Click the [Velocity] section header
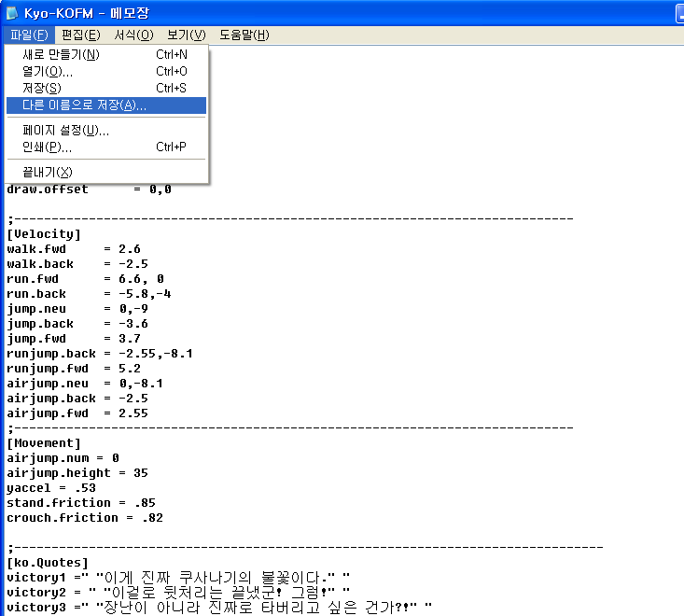Viewport: 684px width, 616px height. [44, 234]
